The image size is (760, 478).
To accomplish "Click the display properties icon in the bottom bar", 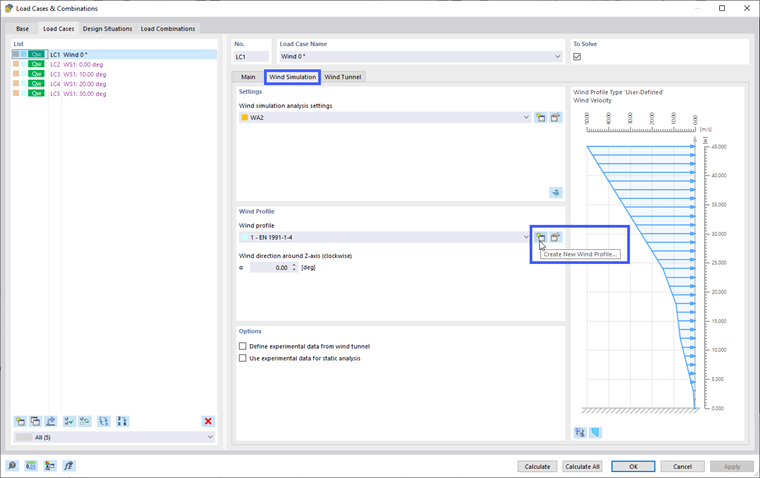I will [50, 466].
